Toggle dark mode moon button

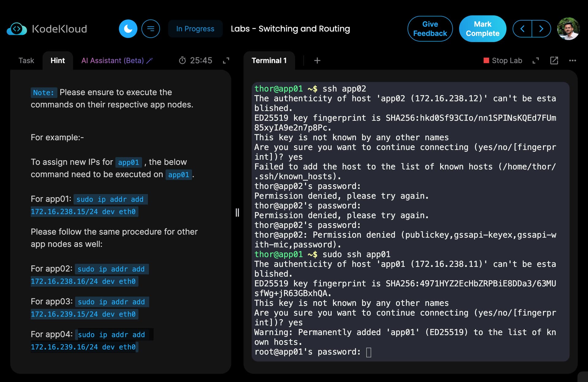128,29
